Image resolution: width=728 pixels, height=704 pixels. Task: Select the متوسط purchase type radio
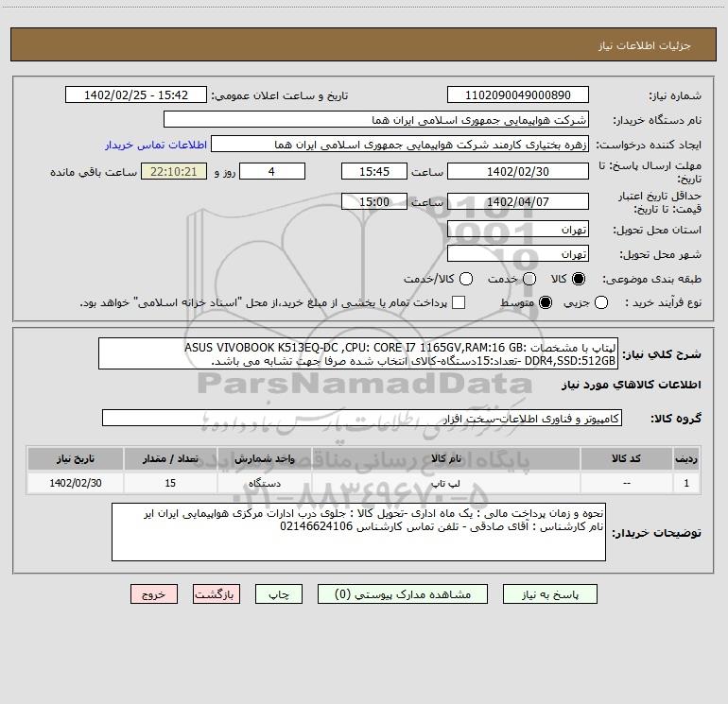545,302
